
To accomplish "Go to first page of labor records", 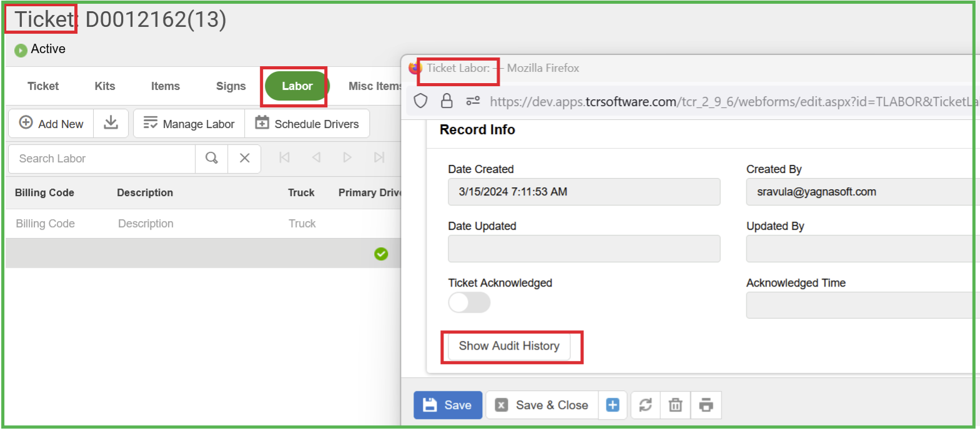I will [x=284, y=157].
